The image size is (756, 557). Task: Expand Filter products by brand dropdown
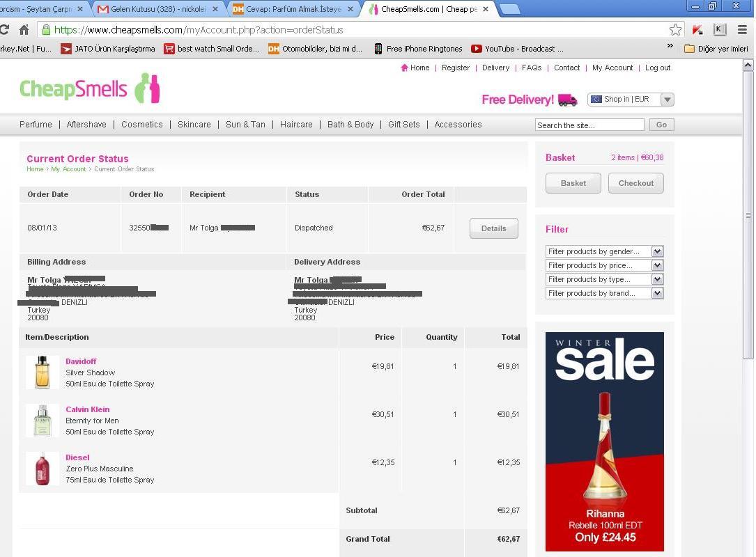(605, 293)
